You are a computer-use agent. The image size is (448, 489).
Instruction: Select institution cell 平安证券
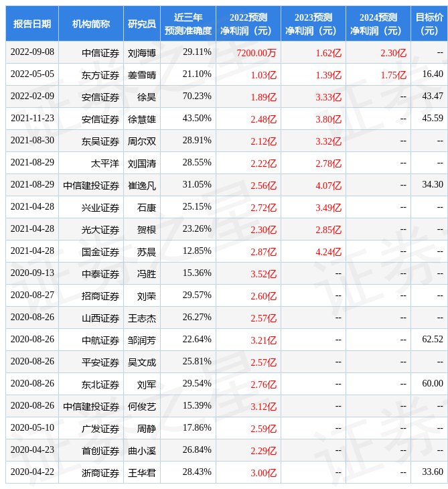pyautogui.click(x=100, y=362)
